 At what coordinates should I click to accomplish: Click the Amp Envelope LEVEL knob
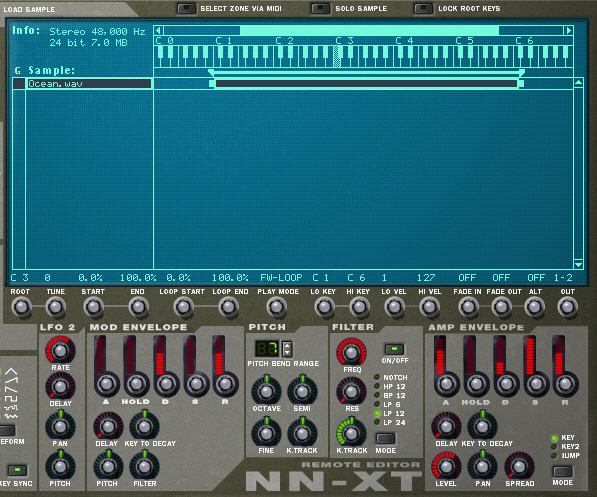coord(446,467)
